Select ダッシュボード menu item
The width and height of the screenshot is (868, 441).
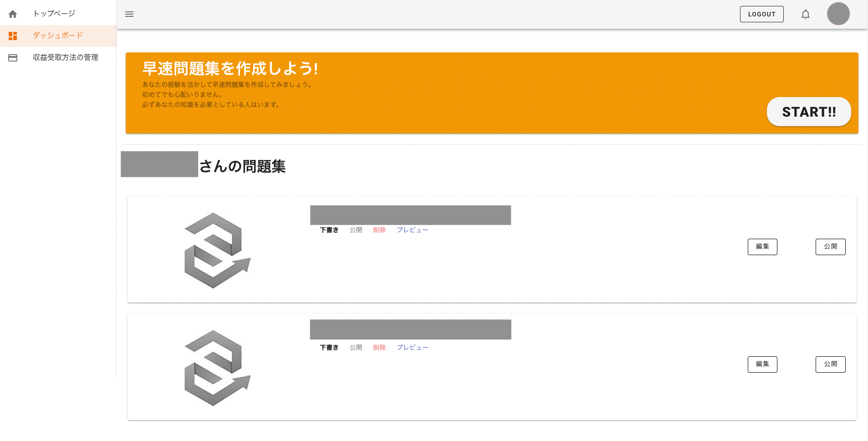57,36
